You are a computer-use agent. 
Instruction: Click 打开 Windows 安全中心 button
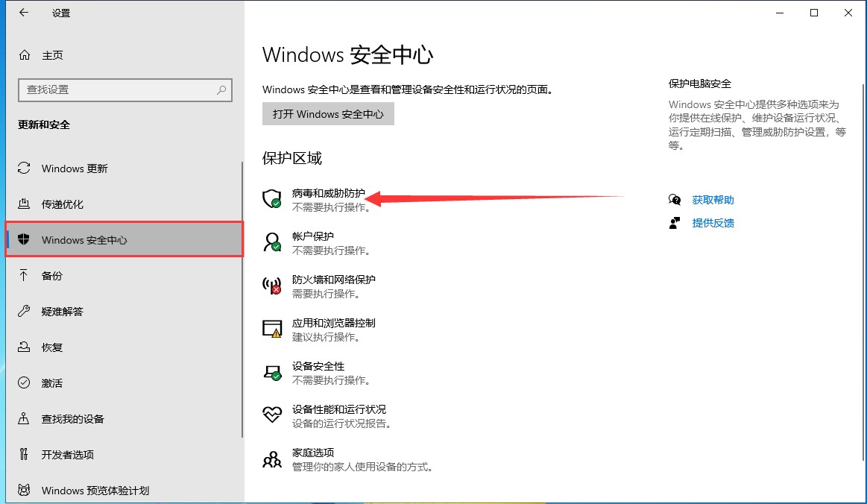328,114
